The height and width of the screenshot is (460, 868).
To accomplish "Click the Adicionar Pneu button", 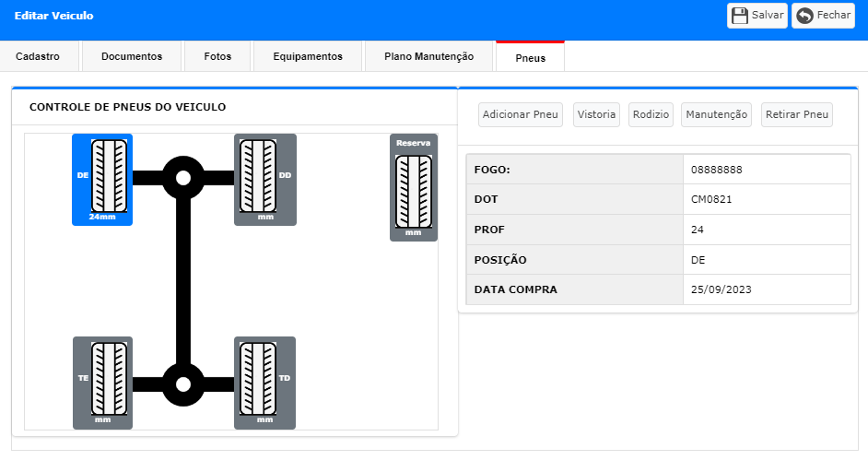I will pos(521,114).
